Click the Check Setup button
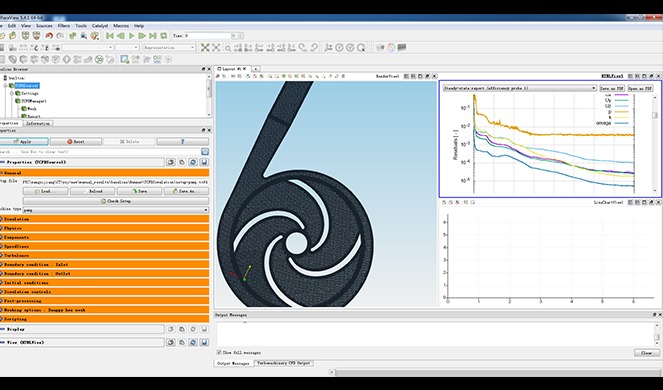The height and width of the screenshot is (390, 663). 115,201
